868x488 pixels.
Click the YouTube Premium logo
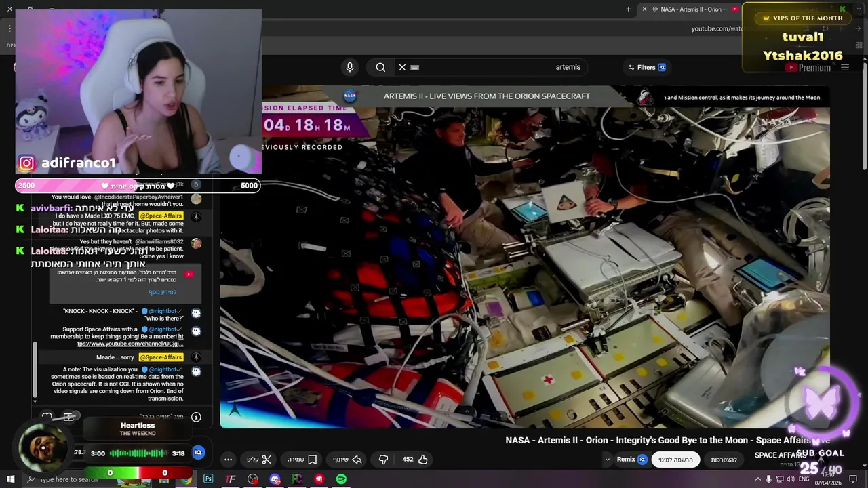808,68
